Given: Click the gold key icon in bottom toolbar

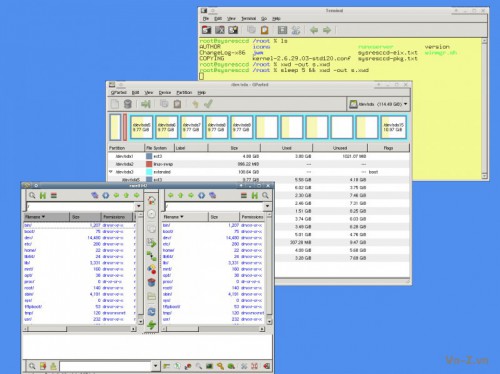Looking at the screenshot, I should click(220, 366).
